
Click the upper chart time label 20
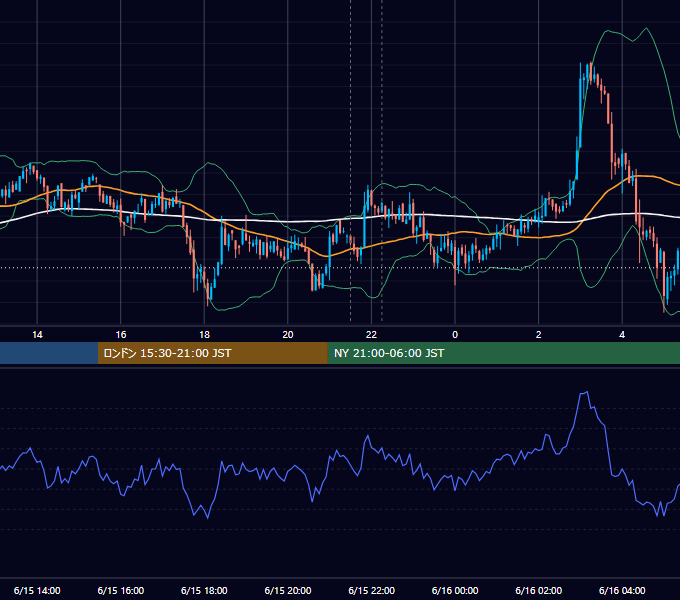[288, 335]
